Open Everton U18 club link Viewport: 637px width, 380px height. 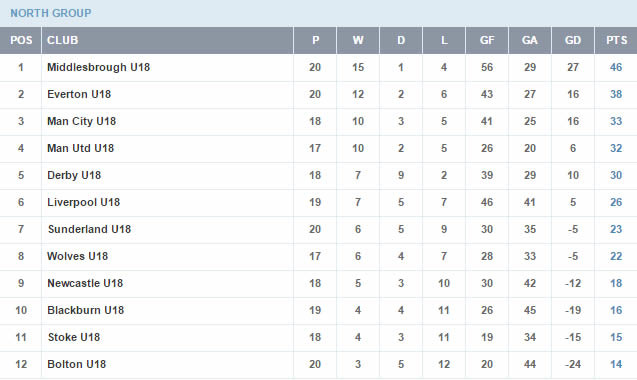tap(79, 94)
